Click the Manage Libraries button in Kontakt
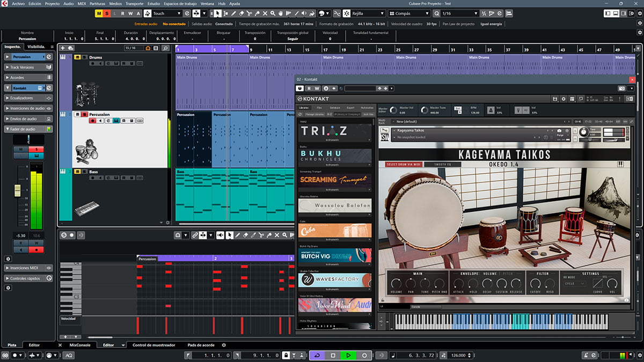 (316, 114)
